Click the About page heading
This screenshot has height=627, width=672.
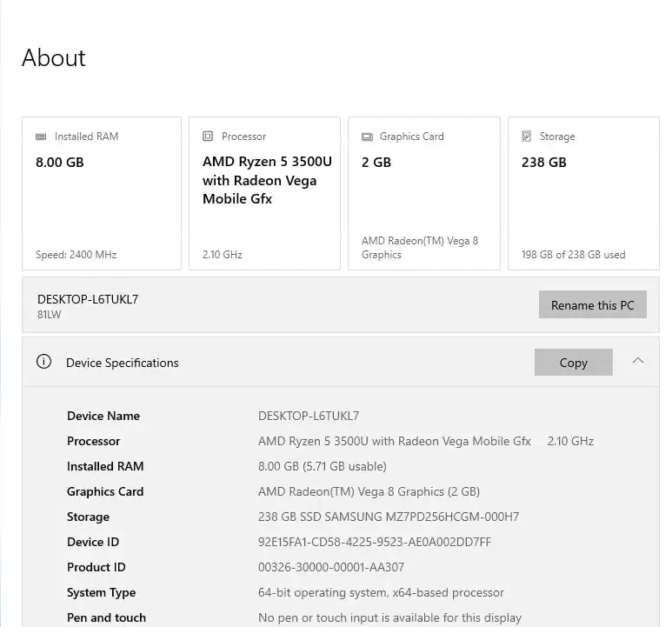(54, 58)
